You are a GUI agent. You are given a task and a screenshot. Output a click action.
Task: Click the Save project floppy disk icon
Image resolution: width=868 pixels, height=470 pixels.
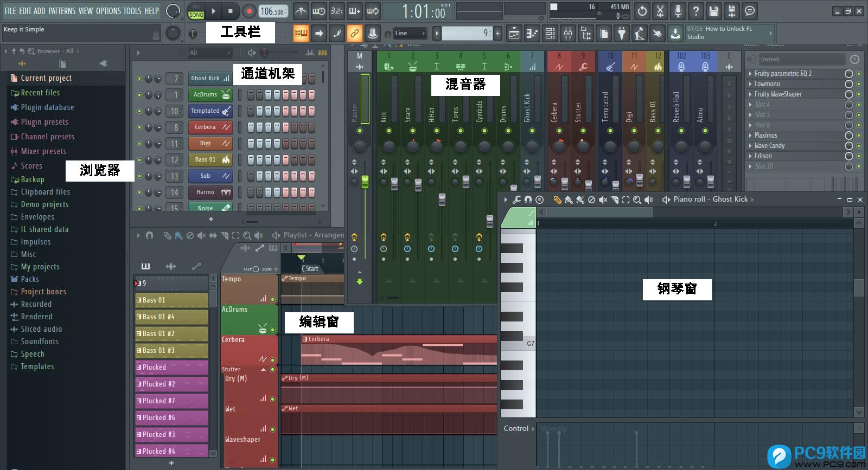714,11
